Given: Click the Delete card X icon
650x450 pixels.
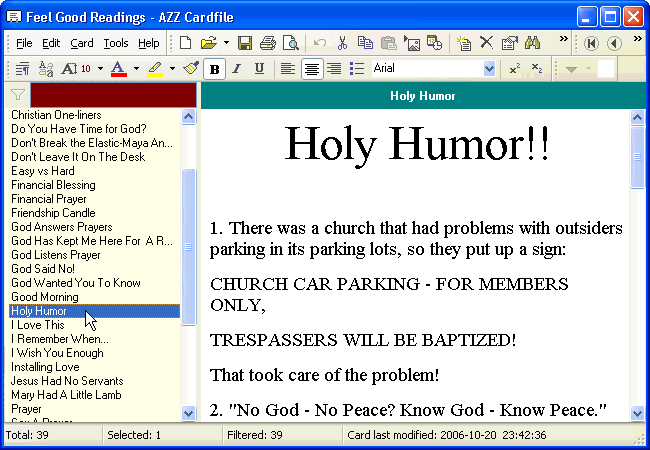Looking at the screenshot, I should click(x=487, y=43).
